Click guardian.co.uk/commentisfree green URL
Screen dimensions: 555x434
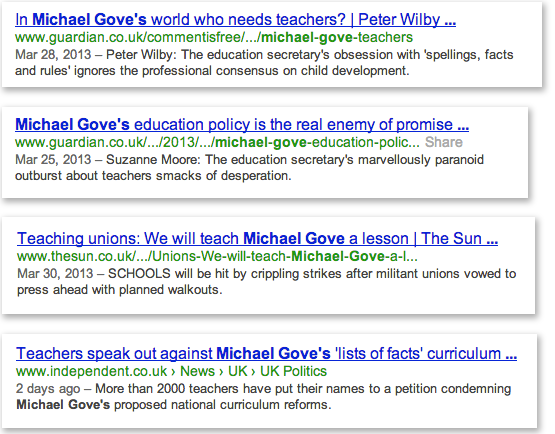[x=214, y=38]
